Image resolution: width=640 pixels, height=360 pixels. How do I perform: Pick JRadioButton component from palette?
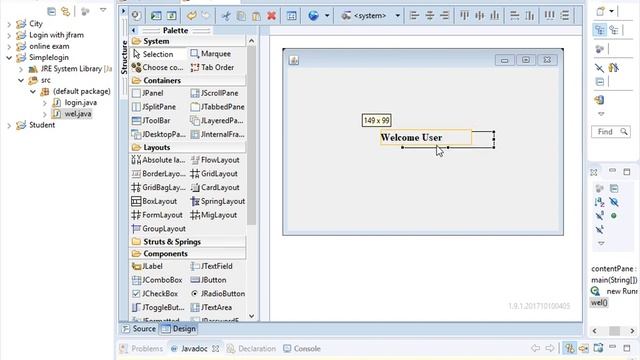218,293
